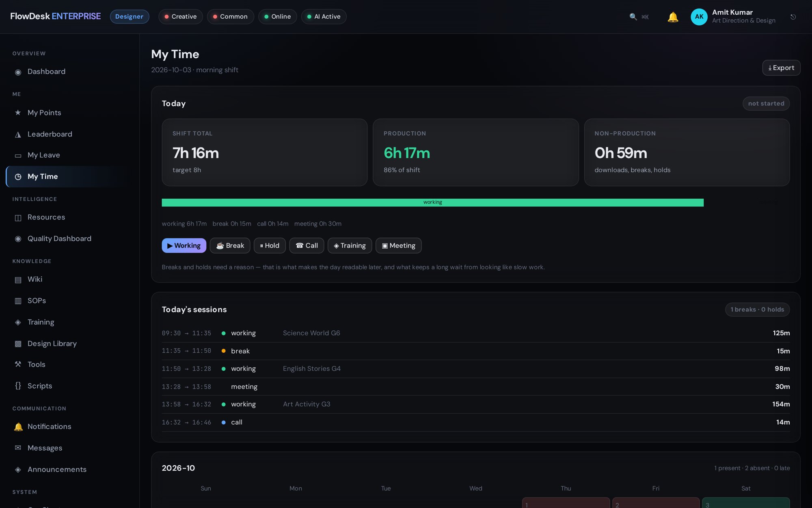Click the My Leave sidebar icon
The image size is (812, 508).
[x=18, y=156]
